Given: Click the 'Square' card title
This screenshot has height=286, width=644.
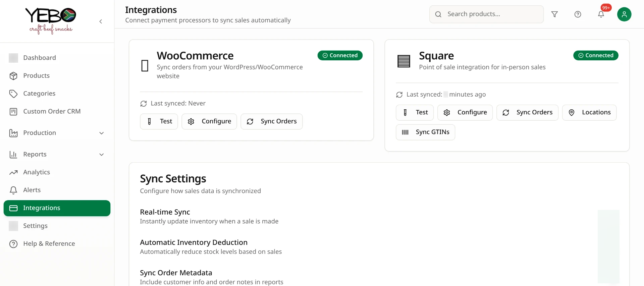Looking at the screenshot, I should pos(436,56).
